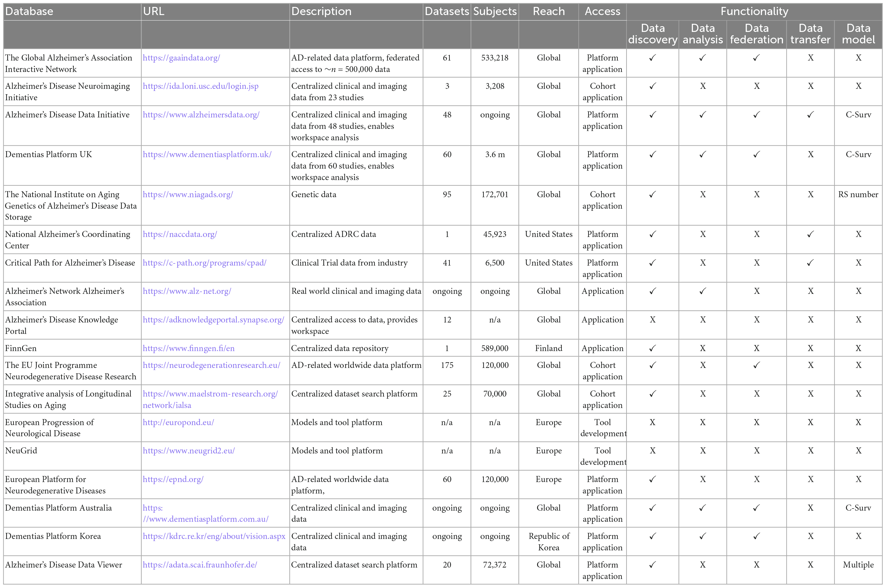The image size is (886, 588).
Task: Click the Reach column header
Action: [549, 11]
